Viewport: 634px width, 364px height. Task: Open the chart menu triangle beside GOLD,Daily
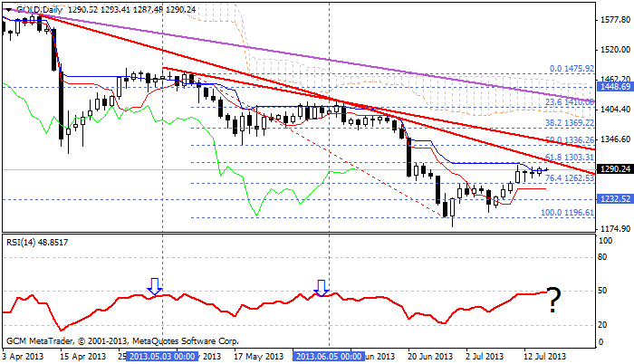[9, 9]
